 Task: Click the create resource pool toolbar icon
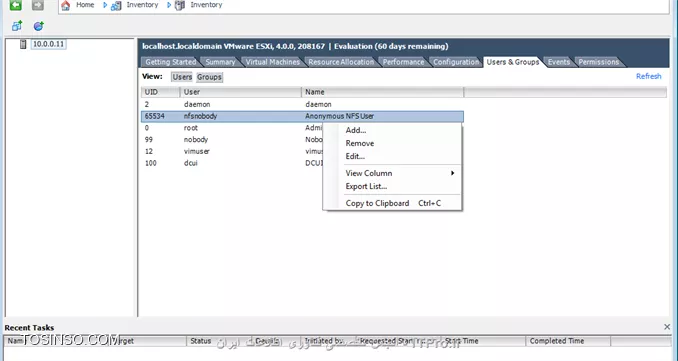38,26
